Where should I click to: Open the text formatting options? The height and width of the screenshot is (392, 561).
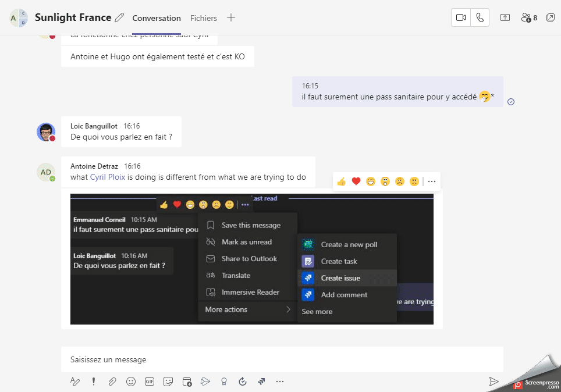tap(74, 382)
